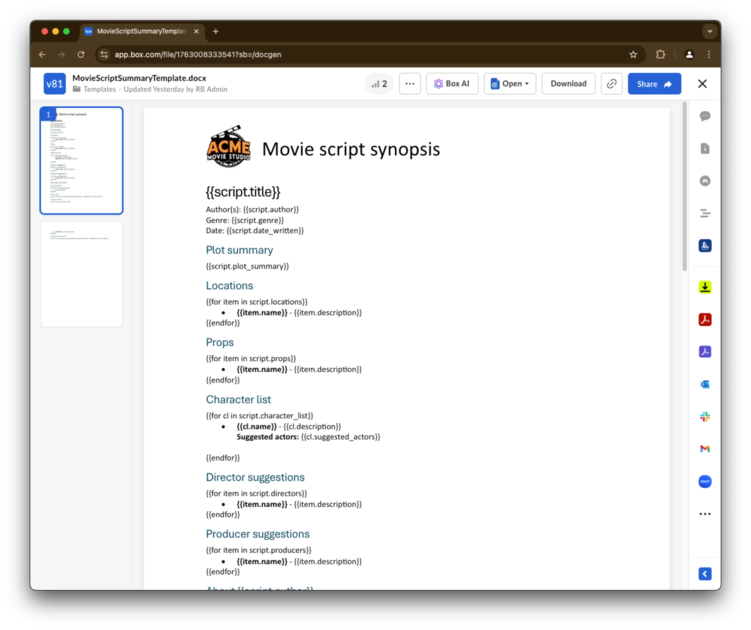
Task: Open the file details info panel icon
Action: 705,149
